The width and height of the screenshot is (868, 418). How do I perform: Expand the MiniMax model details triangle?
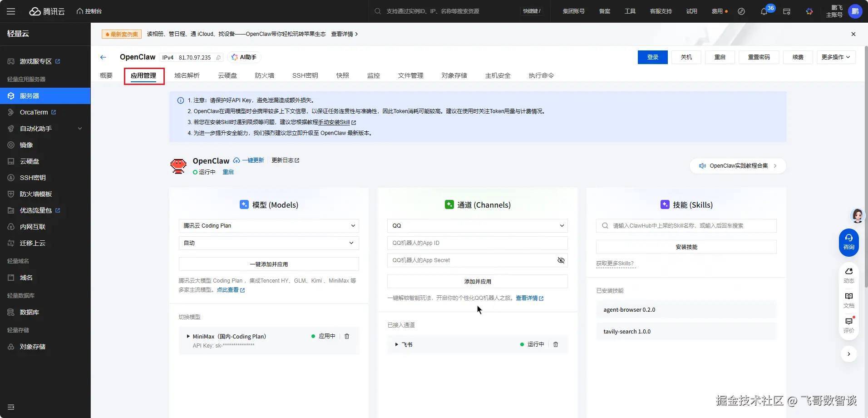[188, 336]
